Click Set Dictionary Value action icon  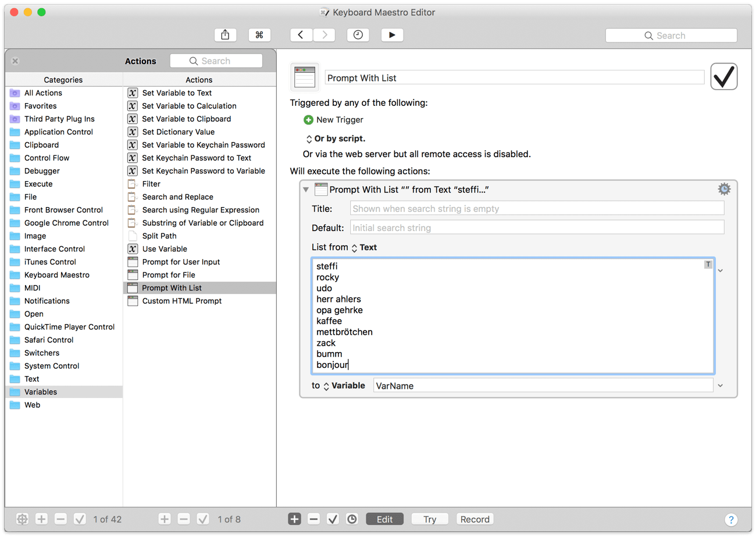[132, 132]
